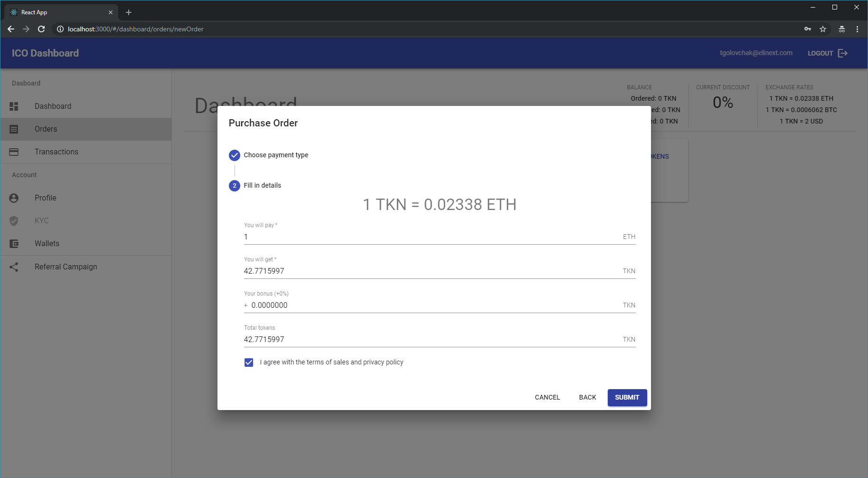Click the Orders list icon in sidebar
868x478 pixels.
point(14,129)
